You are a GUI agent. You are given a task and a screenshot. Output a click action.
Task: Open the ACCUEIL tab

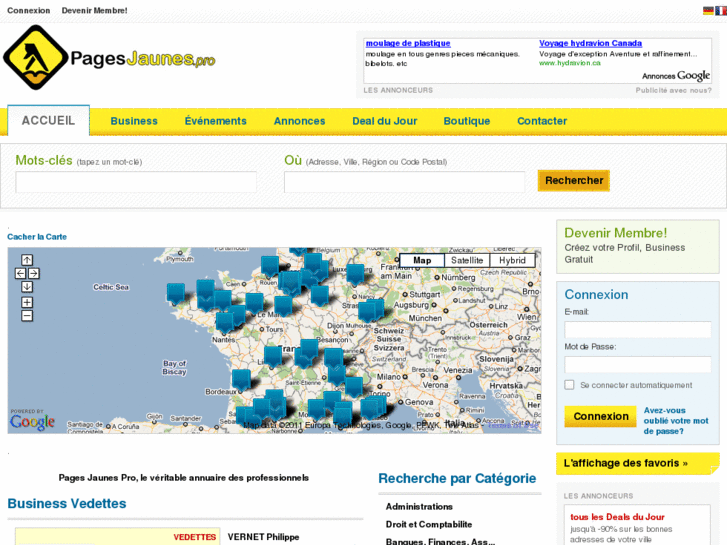pos(48,121)
